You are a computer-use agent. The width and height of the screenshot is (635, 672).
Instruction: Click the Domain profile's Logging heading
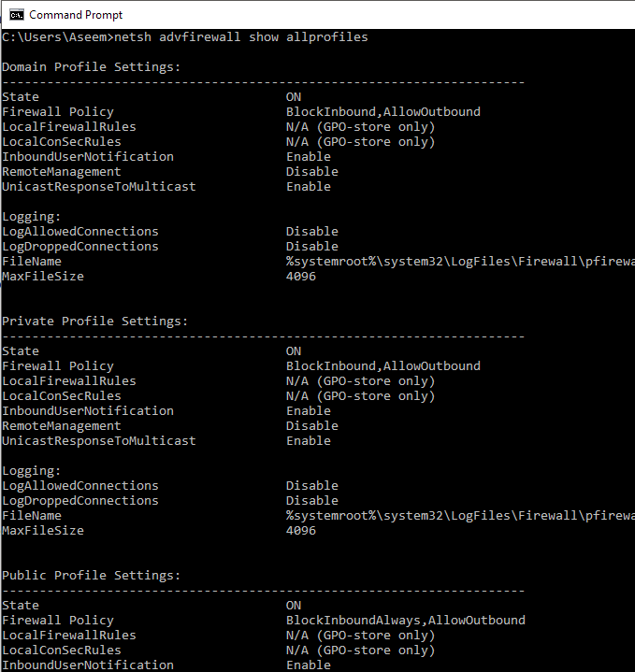31,217
